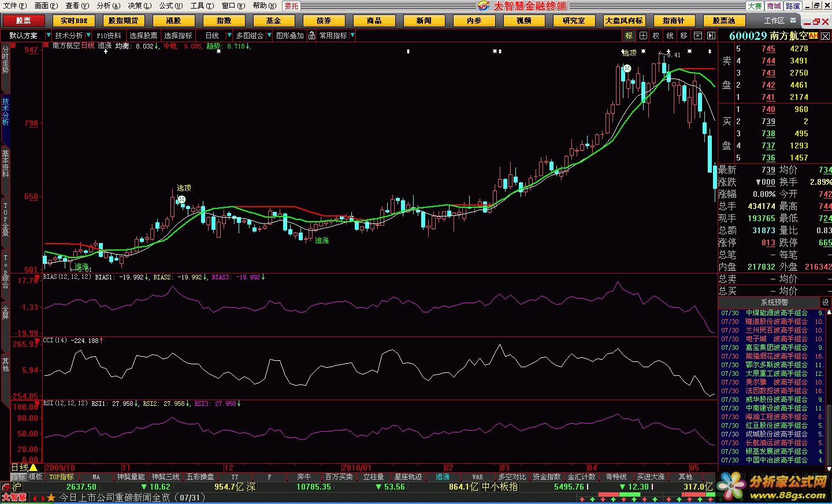Click the 设 settings button in 系统预警 panel

825,302
